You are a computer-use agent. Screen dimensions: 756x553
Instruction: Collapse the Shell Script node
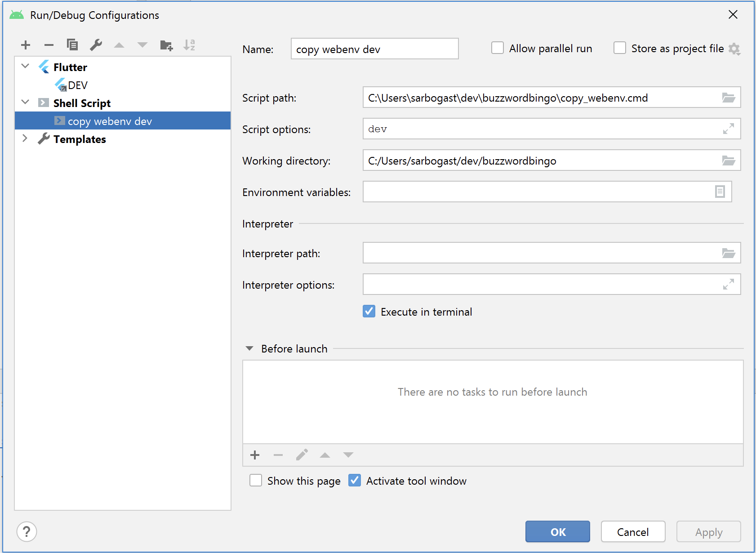coord(25,103)
